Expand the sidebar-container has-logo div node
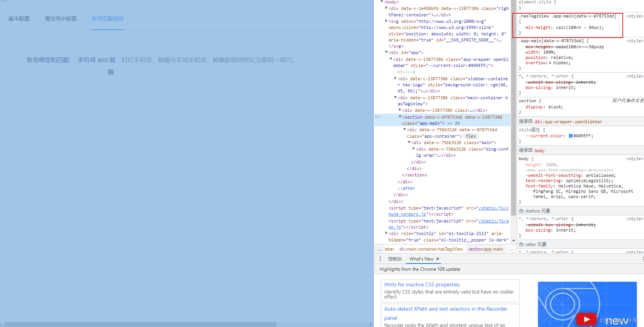This screenshot has width=644, height=327. (x=396, y=79)
